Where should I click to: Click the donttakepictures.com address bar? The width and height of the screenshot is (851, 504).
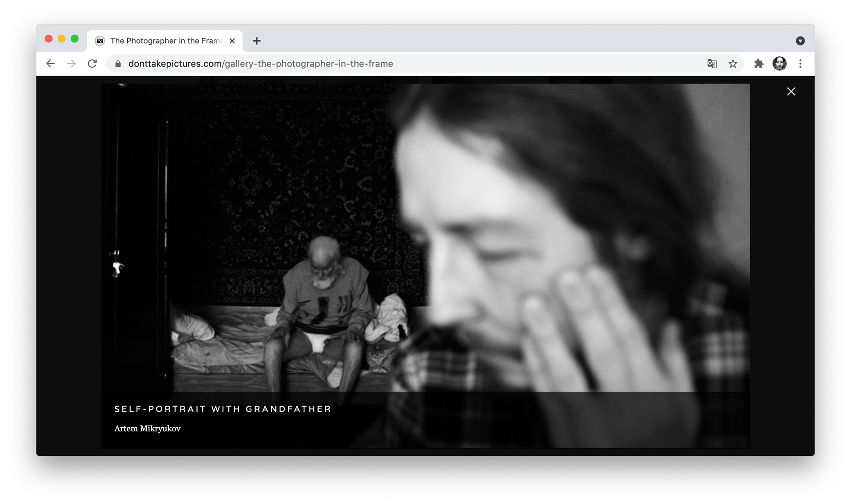point(399,64)
